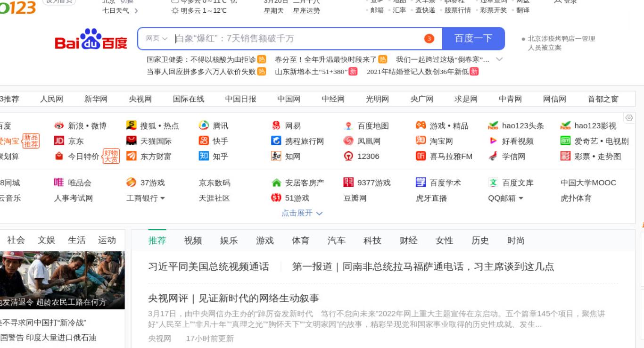
Task: Click the 彩票•走势图 icon
Action: pyautogui.click(x=565, y=156)
